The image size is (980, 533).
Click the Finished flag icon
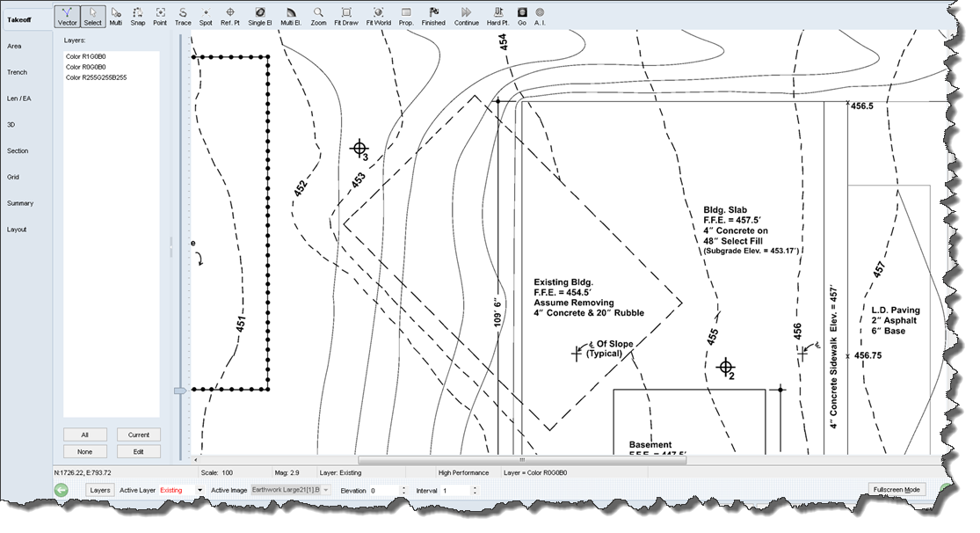pyautogui.click(x=433, y=16)
